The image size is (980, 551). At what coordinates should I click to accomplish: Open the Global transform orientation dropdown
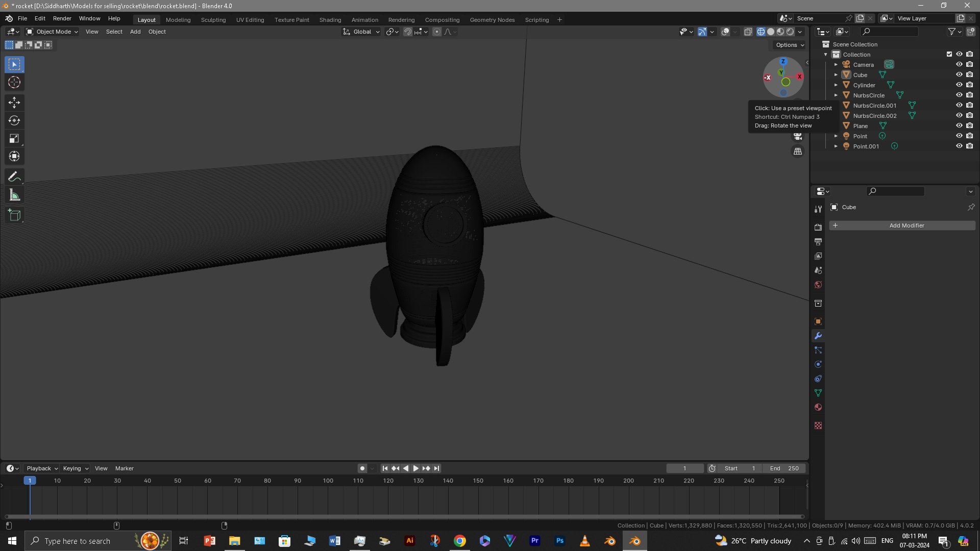tap(361, 32)
